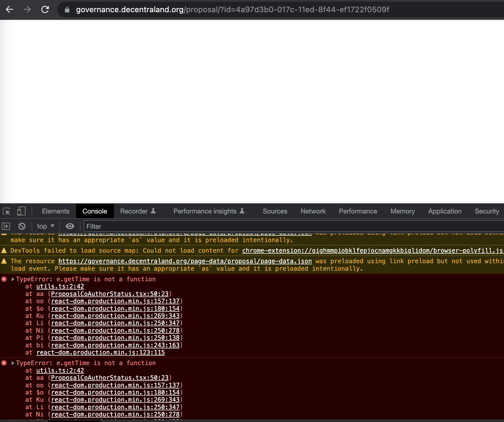Open ProposalCoAuthorStatus.tsx:50:23 in first error
This screenshot has width=504, height=422.
[x=110, y=294]
